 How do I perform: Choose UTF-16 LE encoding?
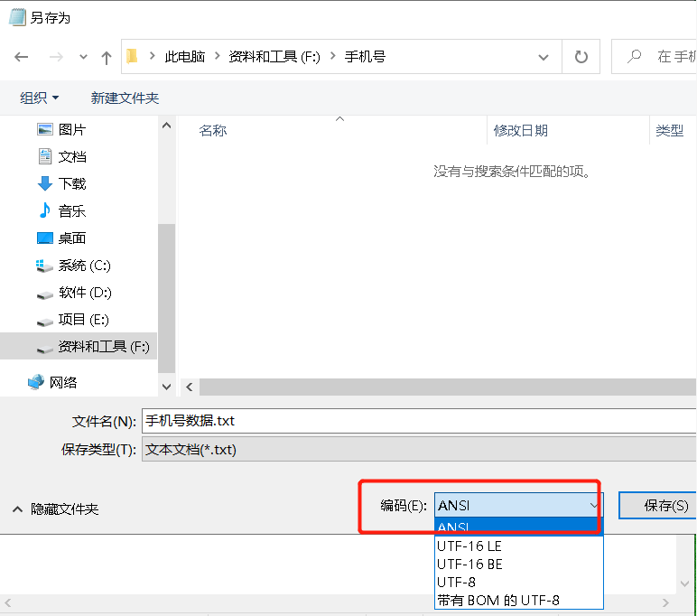(x=519, y=546)
